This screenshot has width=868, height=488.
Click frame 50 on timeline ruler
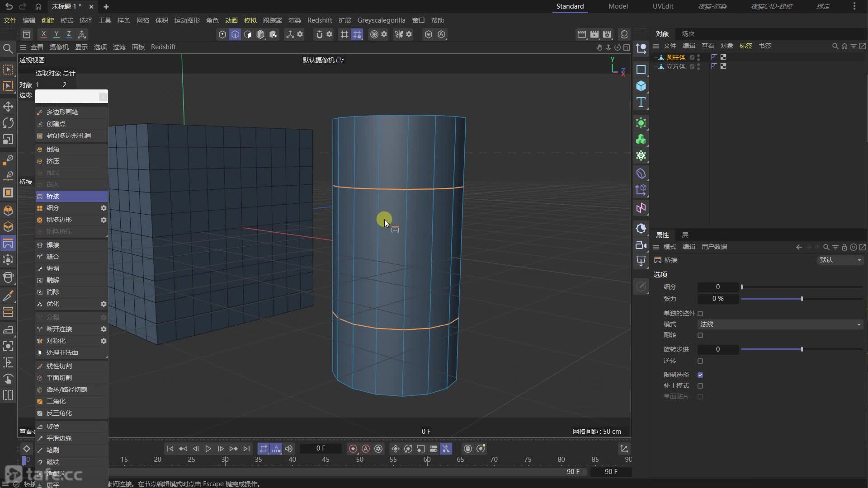(359, 460)
